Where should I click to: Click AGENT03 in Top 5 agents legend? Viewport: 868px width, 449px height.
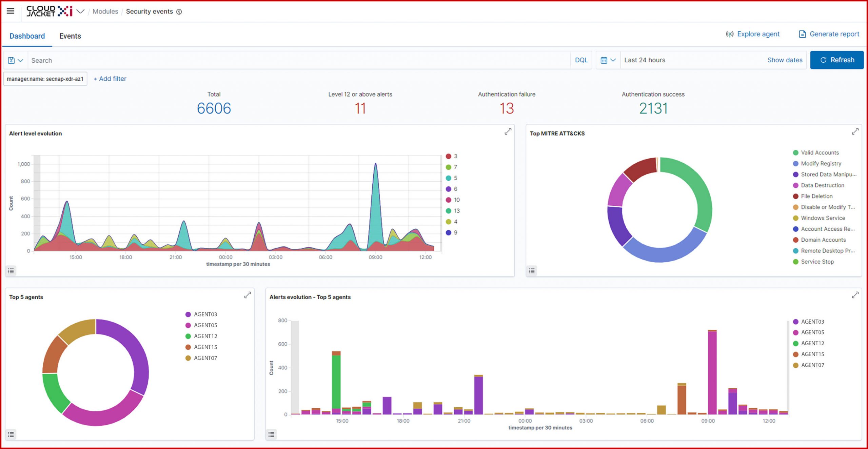[x=201, y=314]
